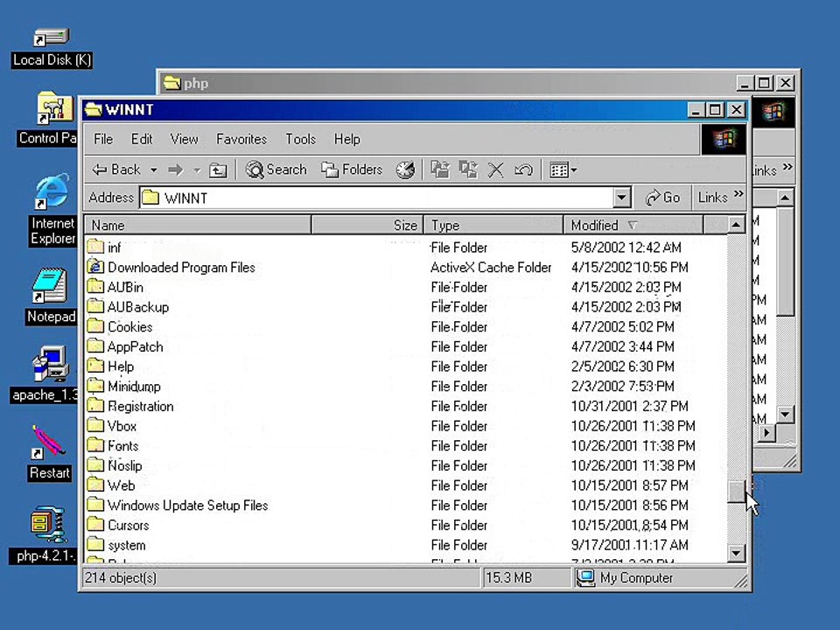Open Notepad desktop shortcut
Screen dimensions: 840x630
click(x=51, y=296)
